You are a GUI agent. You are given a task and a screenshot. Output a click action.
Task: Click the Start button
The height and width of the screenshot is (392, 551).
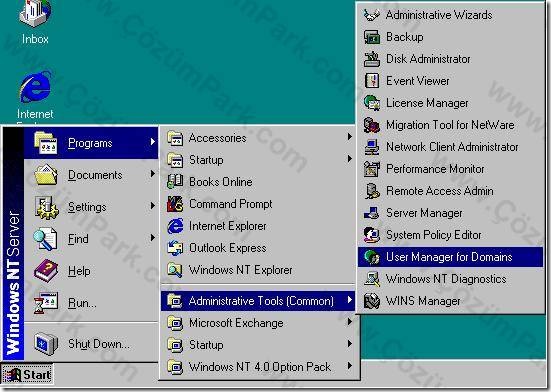[x=27, y=374]
